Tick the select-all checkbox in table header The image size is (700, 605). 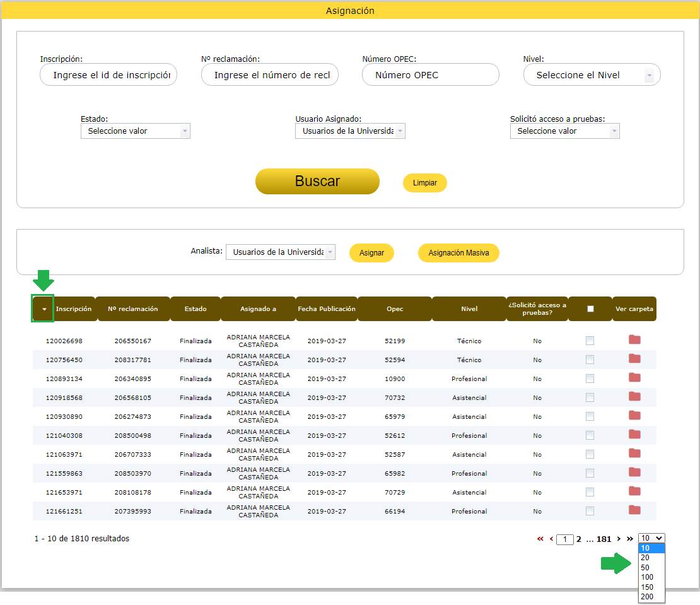[x=590, y=309]
